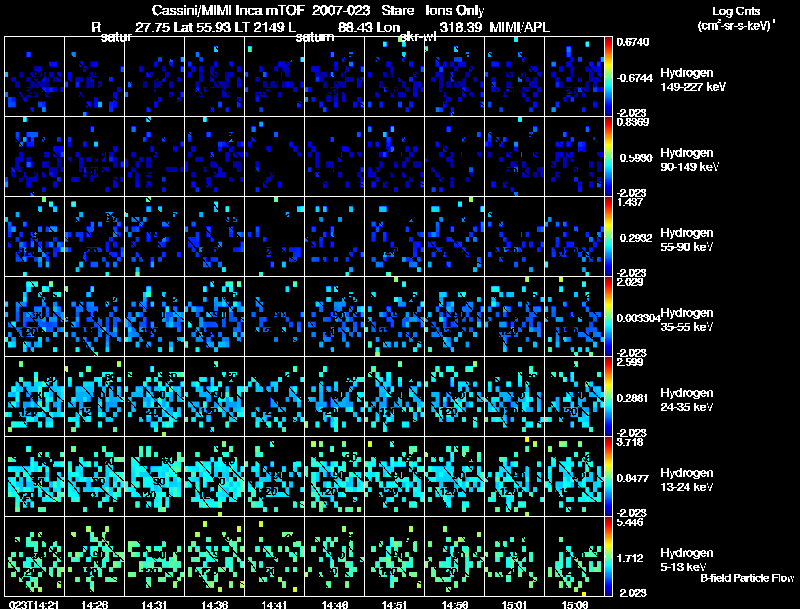The width and height of the screenshot is (800, 609).
Task: Open the 24-35 keV panel at 15:06
Action: (575, 396)
